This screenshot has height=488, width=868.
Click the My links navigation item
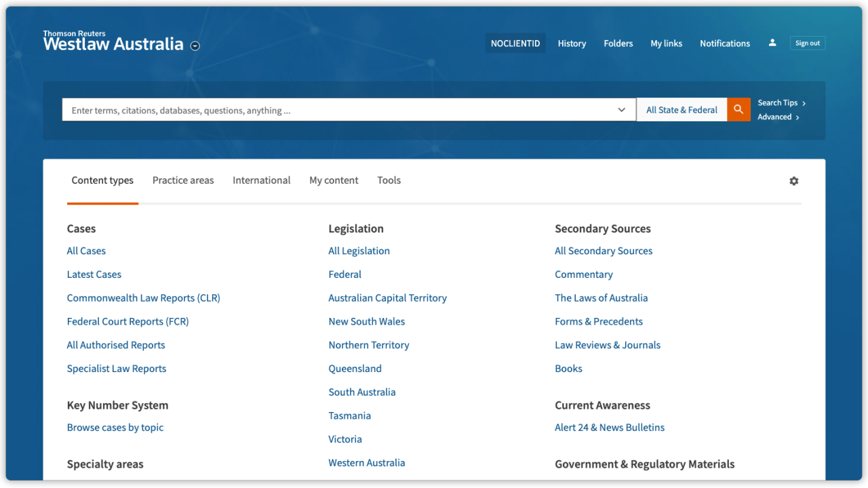click(666, 43)
